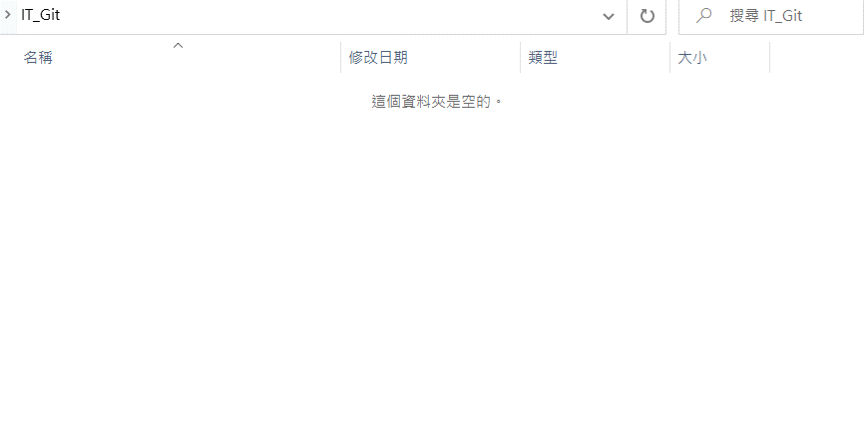Click the empty header area right of 大小

click(x=818, y=57)
